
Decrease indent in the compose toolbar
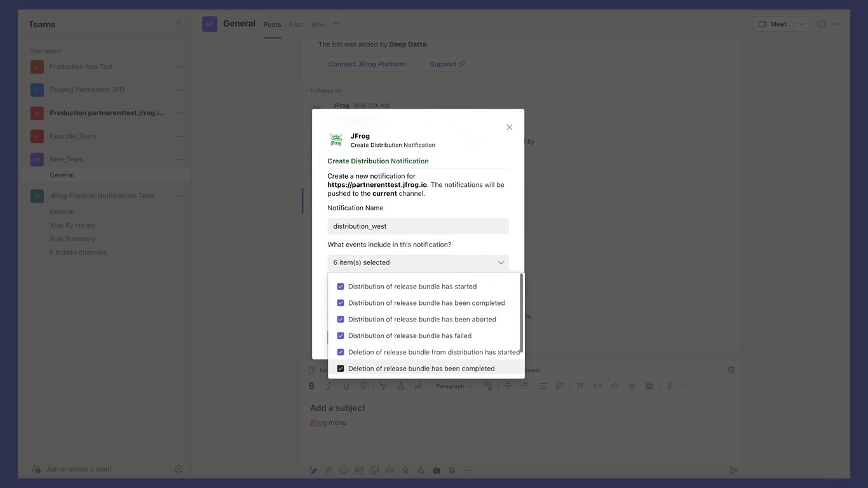click(508, 386)
